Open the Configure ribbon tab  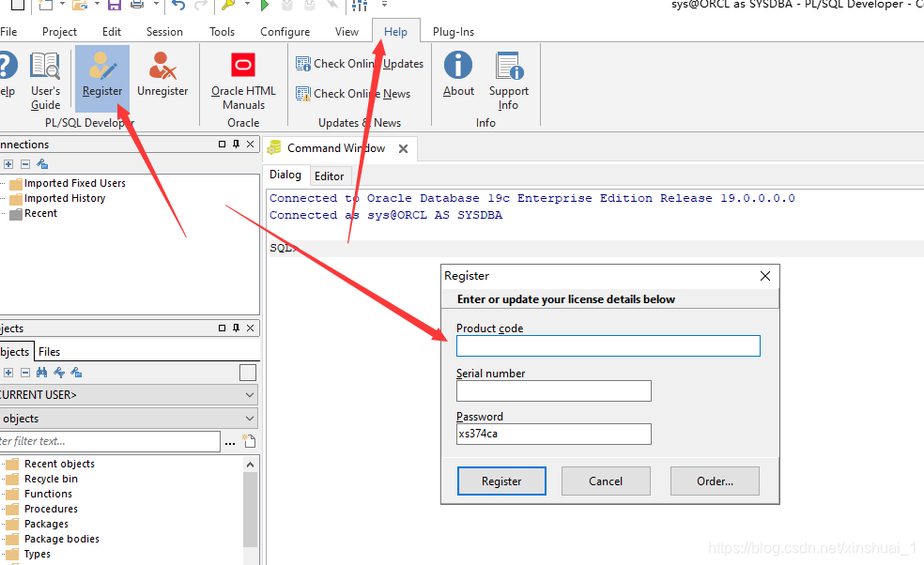click(x=285, y=32)
